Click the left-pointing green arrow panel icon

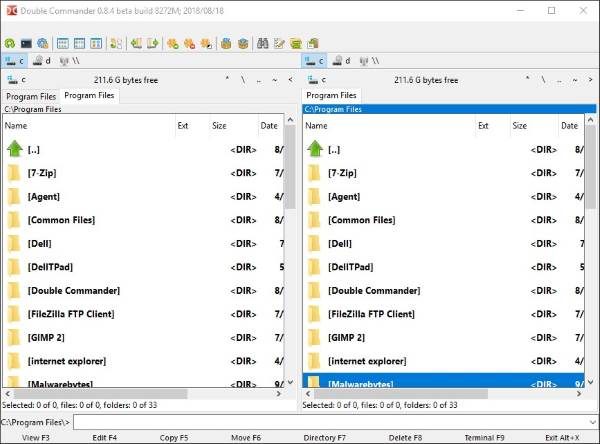point(136,43)
